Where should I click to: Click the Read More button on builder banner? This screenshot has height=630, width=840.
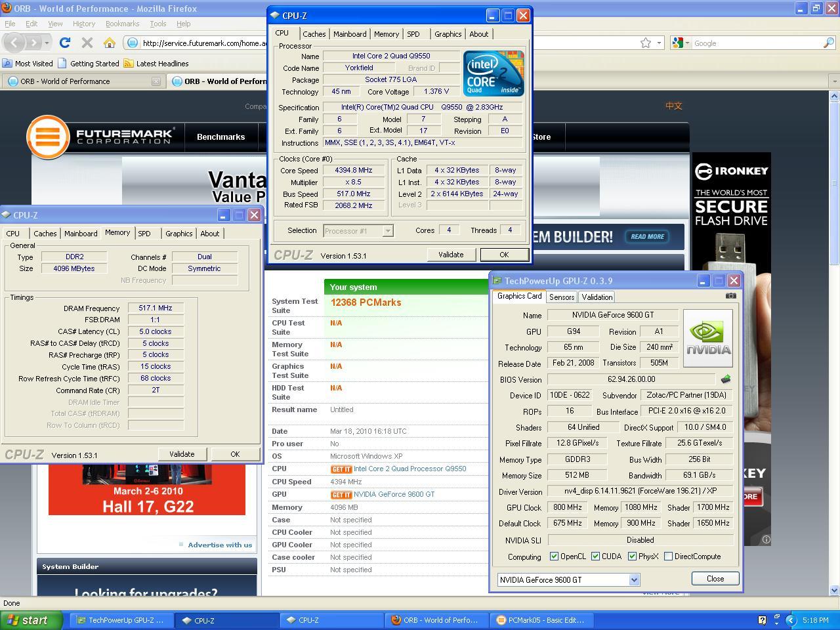click(x=647, y=237)
